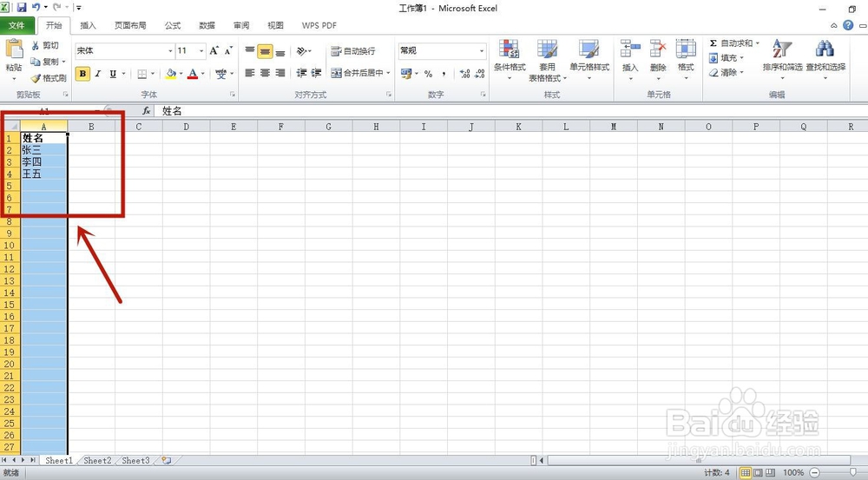Open the File (文件) tab

click(x=17, y=25)
